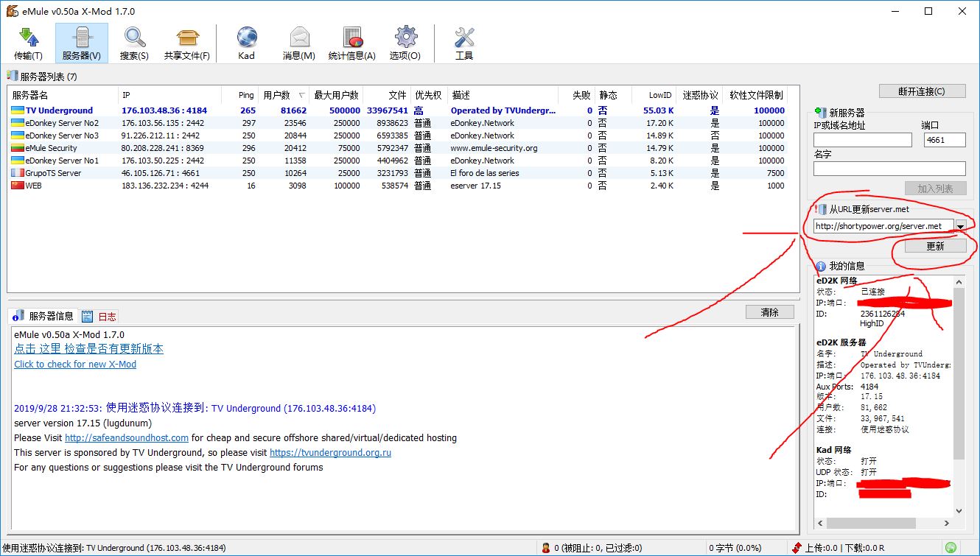
Task: Select the 'eDonkey Server No2' row name
Action: tap(62, 123)
